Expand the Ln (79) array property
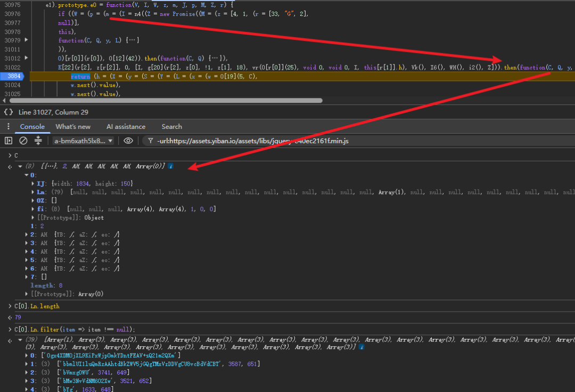575x392 pixels. [x=33, y=192]
